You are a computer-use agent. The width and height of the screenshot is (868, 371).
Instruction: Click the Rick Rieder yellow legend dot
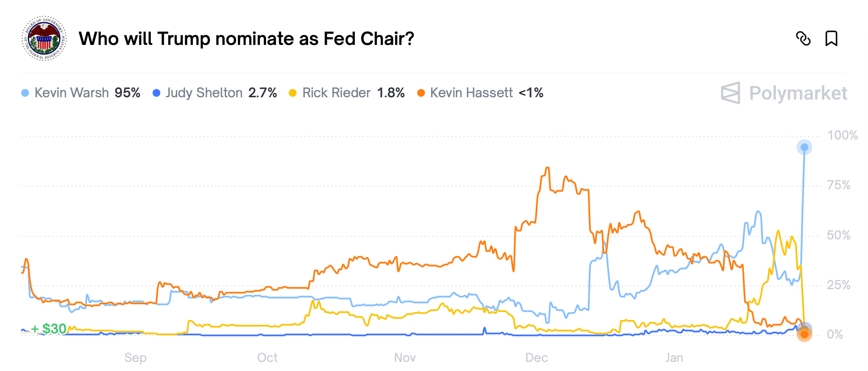[x=292, y=93]
